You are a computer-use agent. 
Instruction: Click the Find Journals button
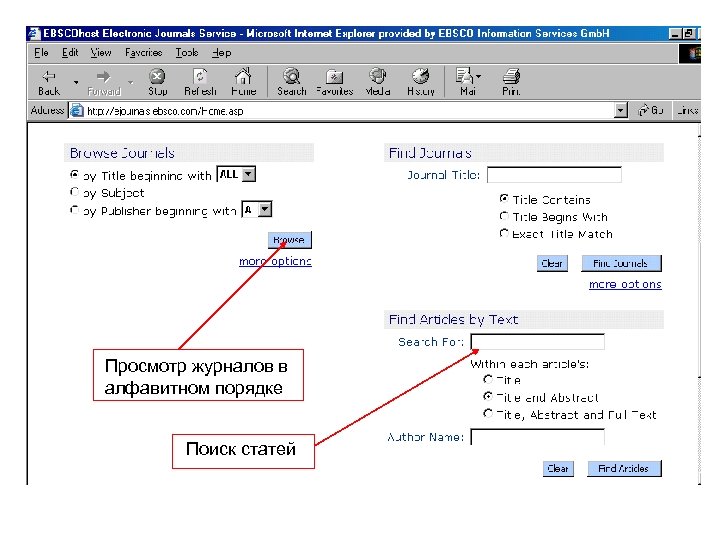click(621, 263)
